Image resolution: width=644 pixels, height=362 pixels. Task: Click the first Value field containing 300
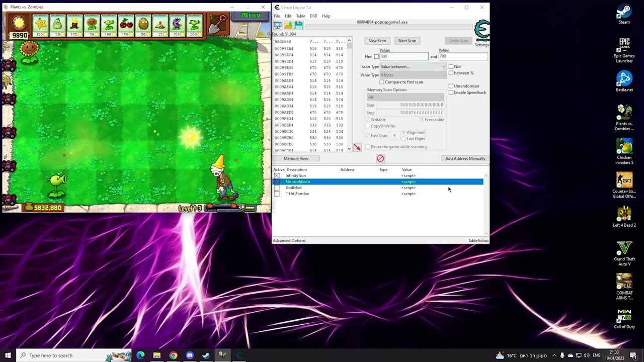click(404, 56)
